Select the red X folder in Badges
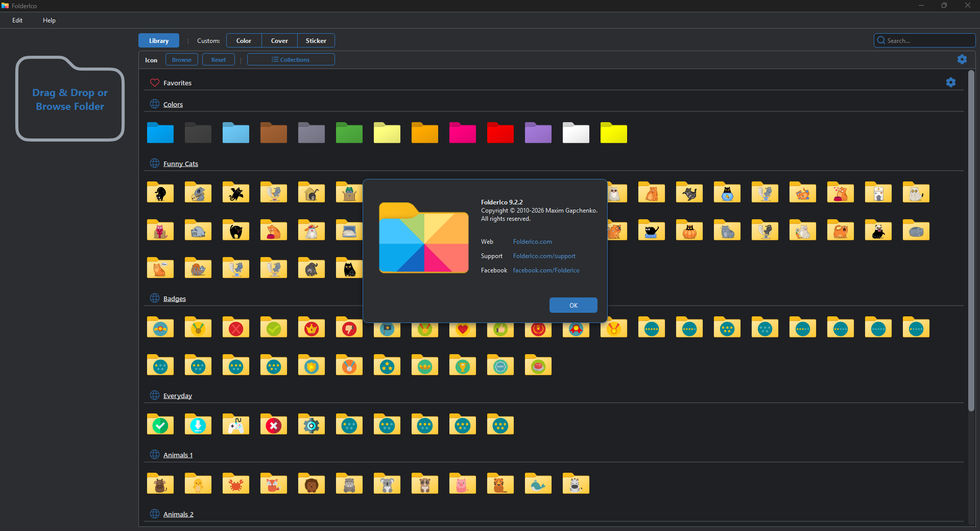Image resolution: width=980 pixels, height=531 pixels. tap(236, 327)
